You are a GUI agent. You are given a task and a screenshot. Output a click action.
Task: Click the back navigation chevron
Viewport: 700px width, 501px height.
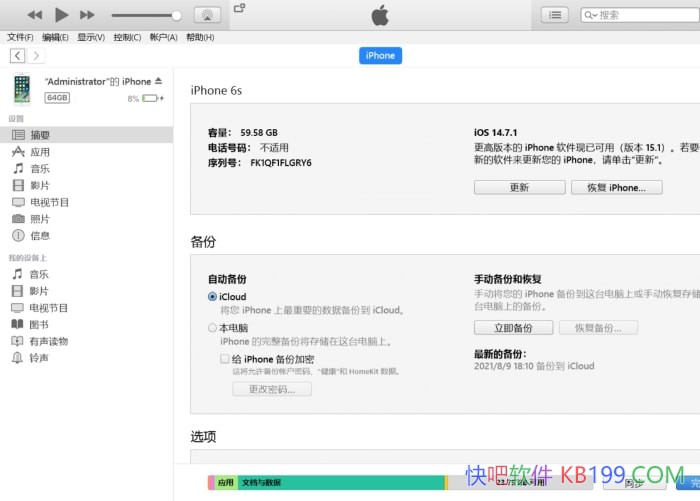(x=18, y=56)
